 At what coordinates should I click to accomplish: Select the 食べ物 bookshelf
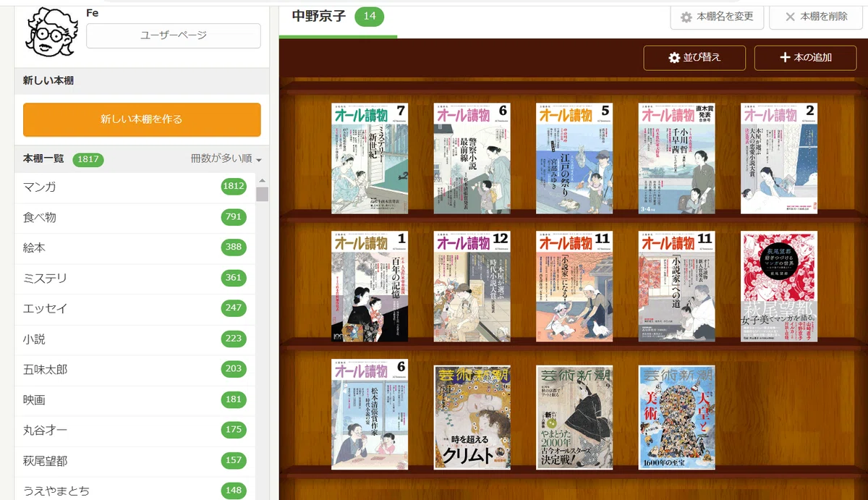coord(135,218)
